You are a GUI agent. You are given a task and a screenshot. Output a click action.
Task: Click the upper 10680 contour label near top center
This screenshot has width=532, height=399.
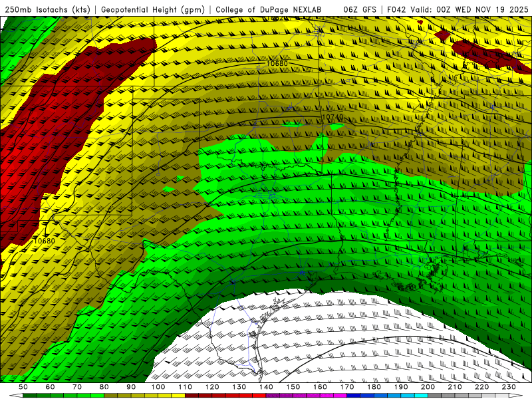pyautogui.click(x=277, y=63)
